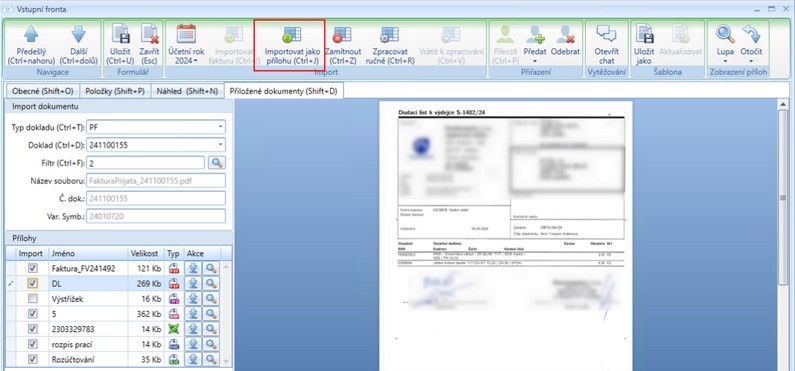Viewport: 795px width, 371px height.
Task: Rotate the attachment with Otočit icon
Action: click(x=751, y=34)
